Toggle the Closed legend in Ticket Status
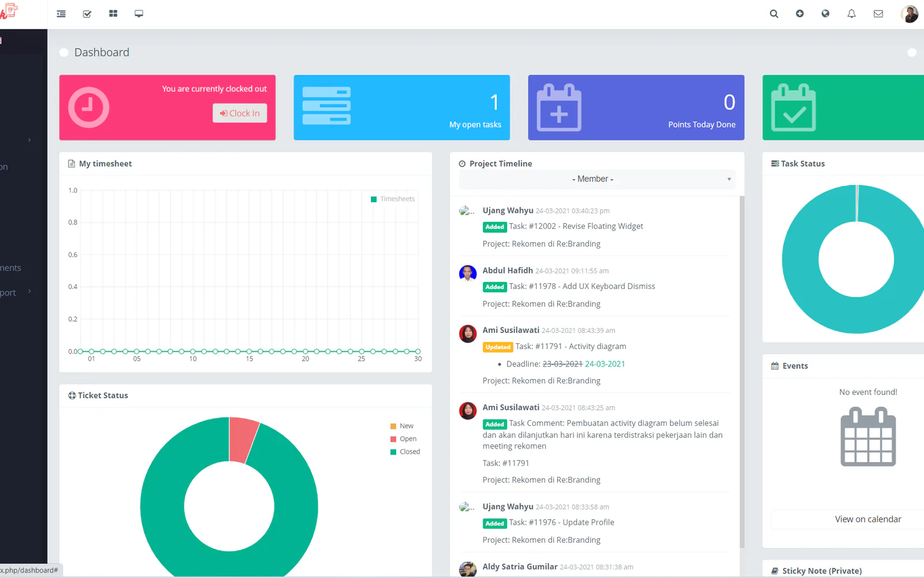Viewport: 924px width, 578px height. 405,452
